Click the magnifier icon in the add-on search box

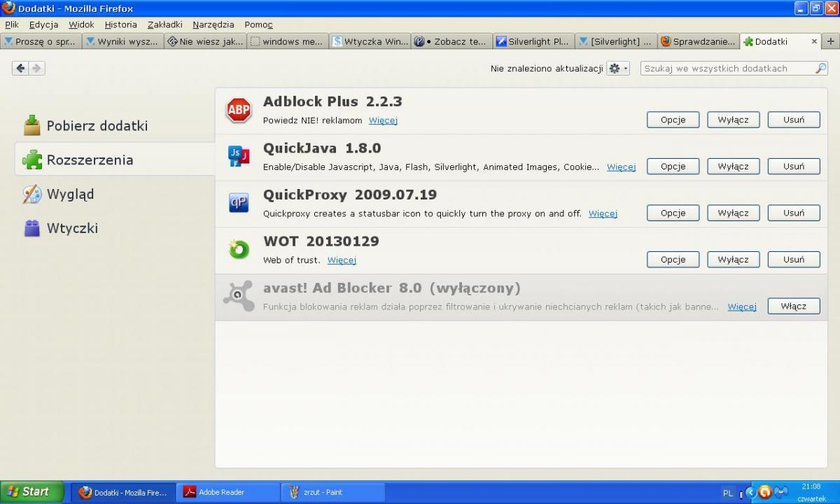[820, 69]
